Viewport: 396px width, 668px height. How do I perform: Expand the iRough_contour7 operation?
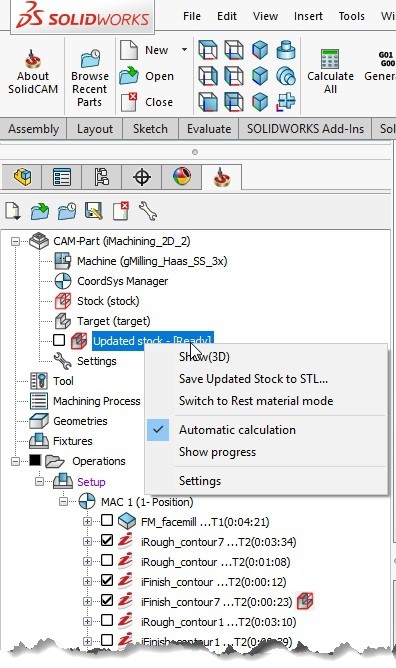coord(87,541)
